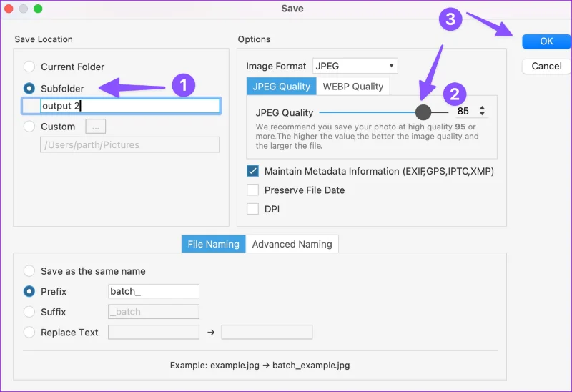Click the Suffix text field
Viewport: 572px width, 392px height.
[x=154, y=312]
